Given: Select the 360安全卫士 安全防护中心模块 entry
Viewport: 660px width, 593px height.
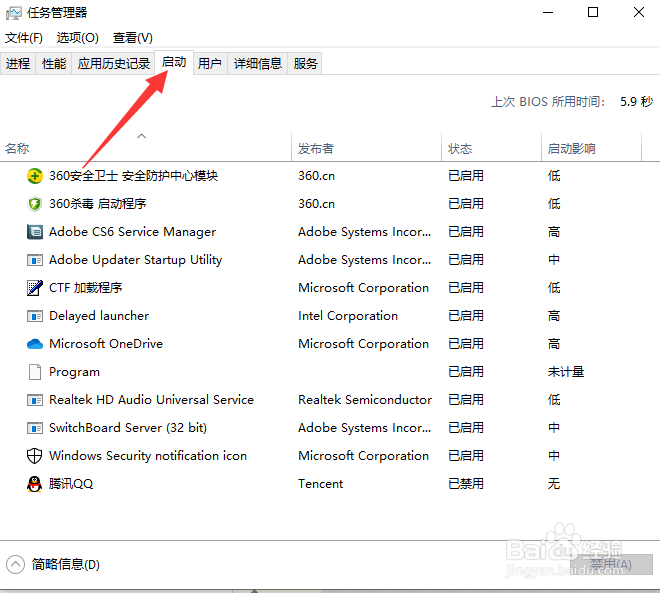Looking at the screenshot, I should click(133, 176).
